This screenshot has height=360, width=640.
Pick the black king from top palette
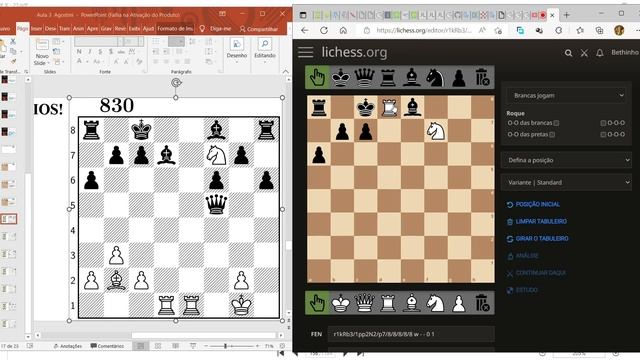pos(340,77)
